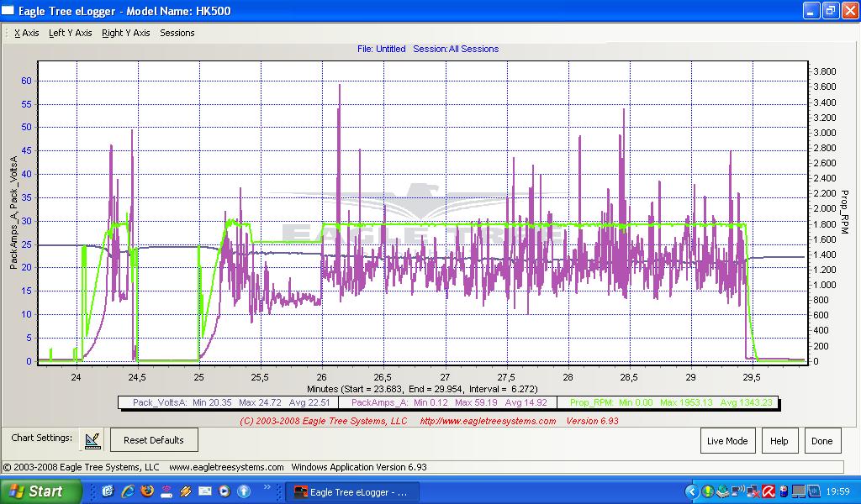This screenshot has height=504, width=861.
Task: Click the Help button
Action: click(779, 441)
